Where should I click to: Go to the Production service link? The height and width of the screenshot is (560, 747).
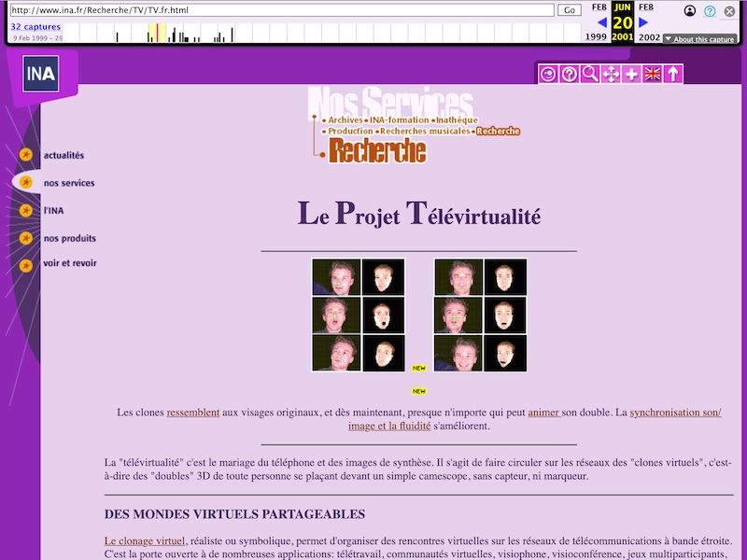coord(350,131)
